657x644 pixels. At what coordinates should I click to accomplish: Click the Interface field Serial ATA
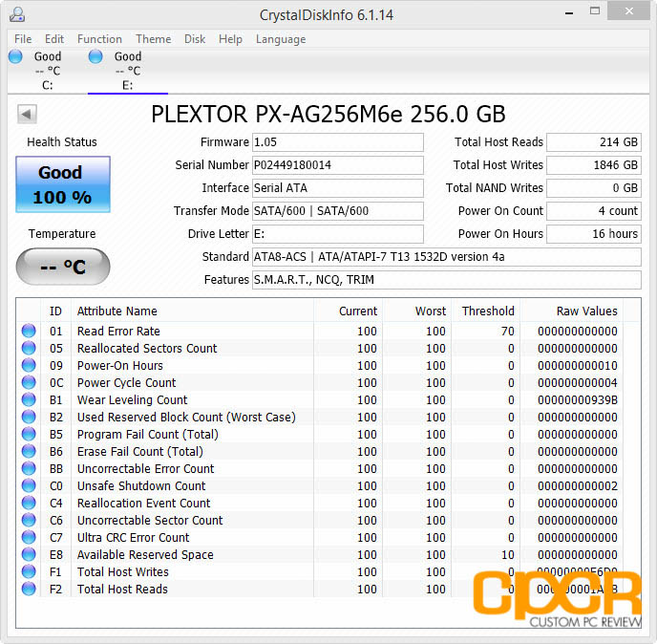click(338, 188)
